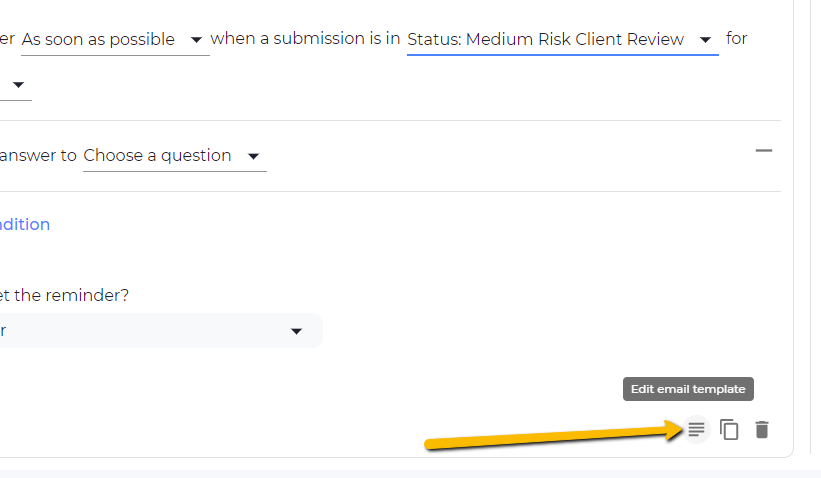Screen dimensions: 821x478
Task: Open the "Choose a question" dropdown
Action: pos(158,156)
